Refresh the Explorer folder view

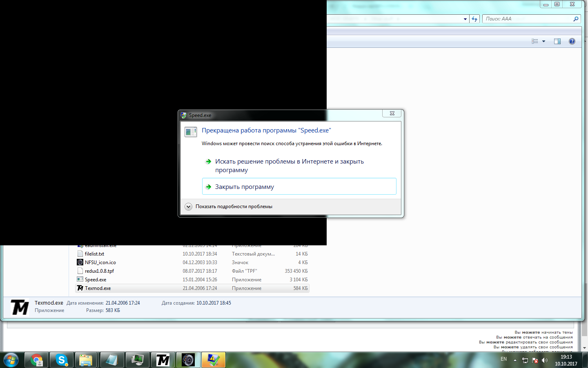(x=474, y=19)
